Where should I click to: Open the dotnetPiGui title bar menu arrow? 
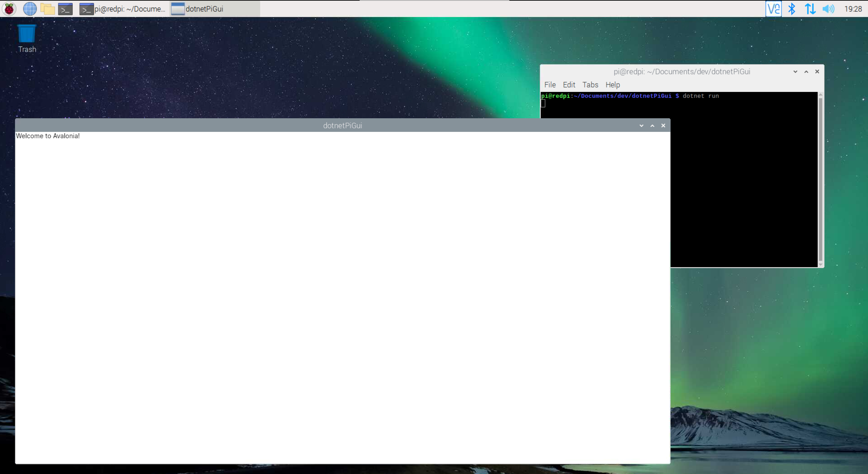(x=641, y=125)
